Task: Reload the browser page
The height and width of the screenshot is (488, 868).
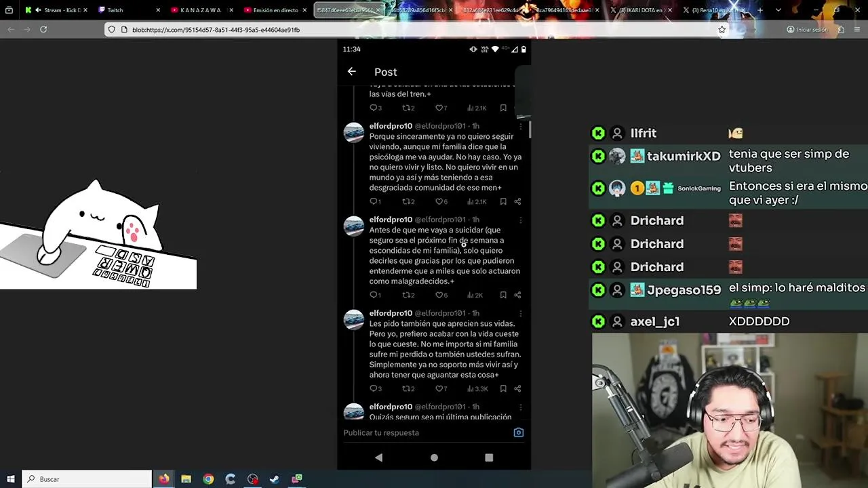Action: coord(43,30)
